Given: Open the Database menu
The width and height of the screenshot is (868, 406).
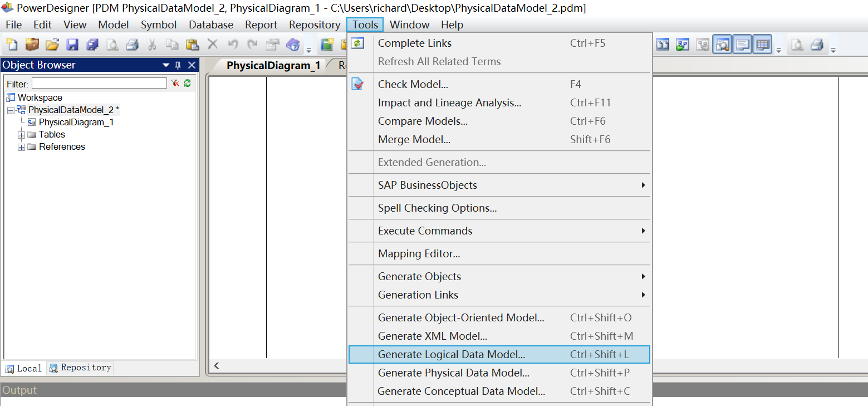Looking at the screenshot, I should tap(210, 25).
